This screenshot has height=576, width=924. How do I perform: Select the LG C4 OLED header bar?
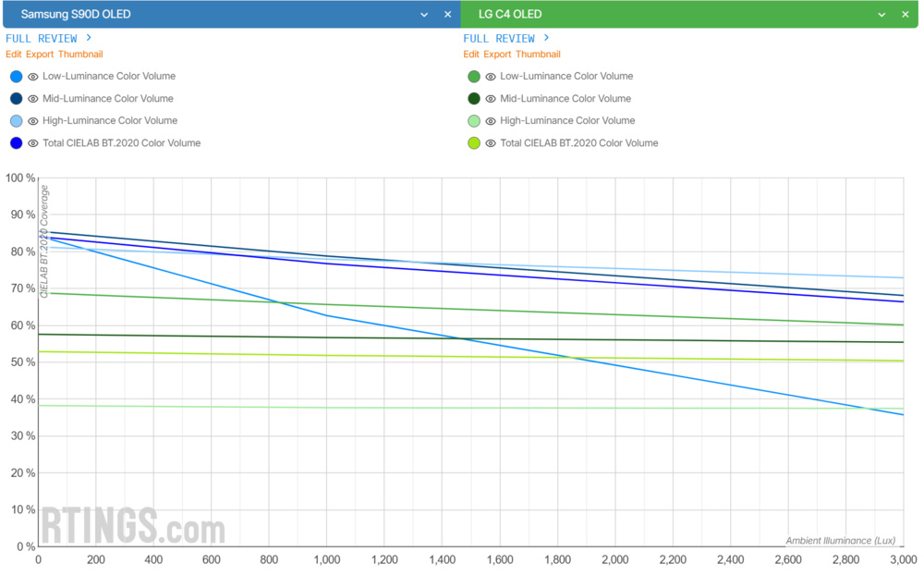(x=647, y=14)
